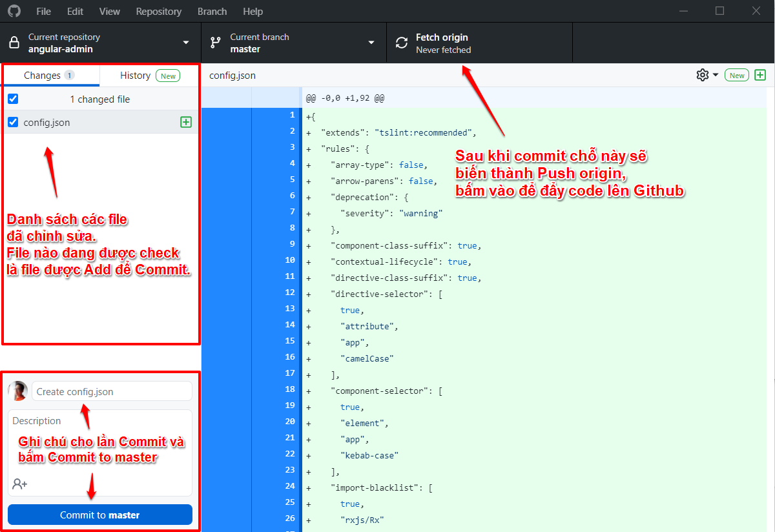Click the 1 changed file label
Screen dimensions: 775x532
[x=100, y=99]
